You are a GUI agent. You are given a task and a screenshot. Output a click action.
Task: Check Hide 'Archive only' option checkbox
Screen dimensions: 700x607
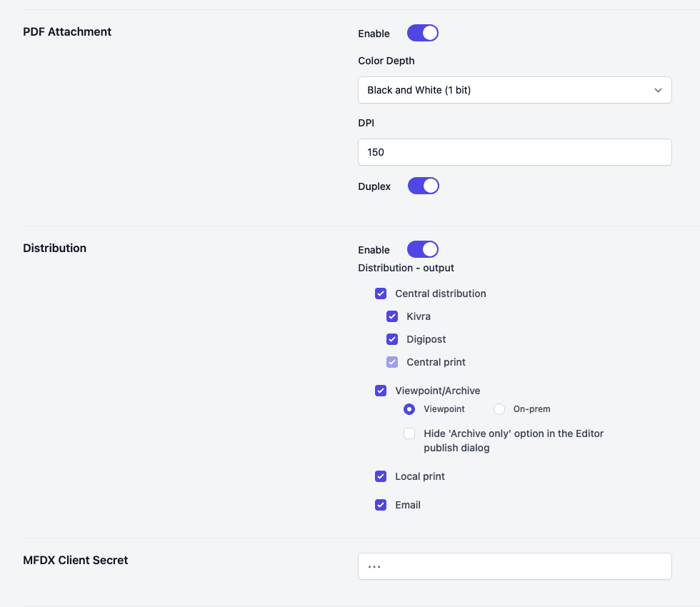pos(409,433)
